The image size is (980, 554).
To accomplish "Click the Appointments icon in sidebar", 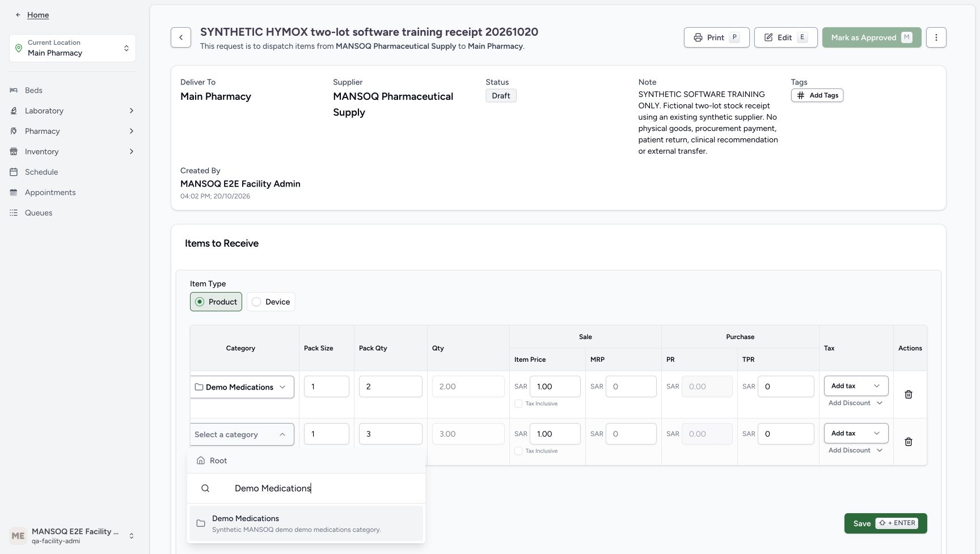I will (x=14, y=192).
